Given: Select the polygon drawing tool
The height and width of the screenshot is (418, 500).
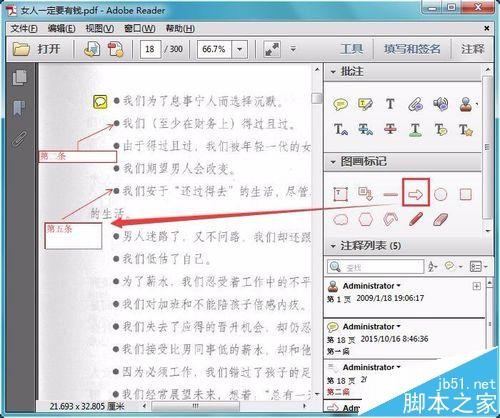Looking at the screenshot, I should (365, 219).
